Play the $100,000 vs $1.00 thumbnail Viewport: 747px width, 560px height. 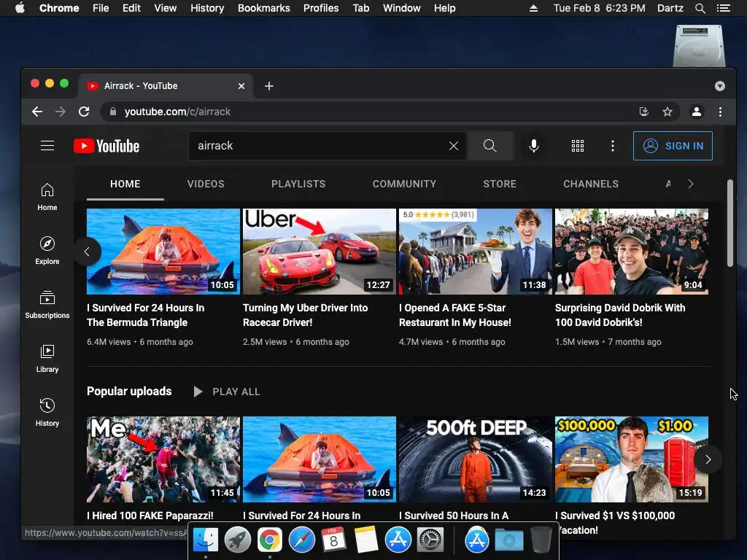(632, 459)
